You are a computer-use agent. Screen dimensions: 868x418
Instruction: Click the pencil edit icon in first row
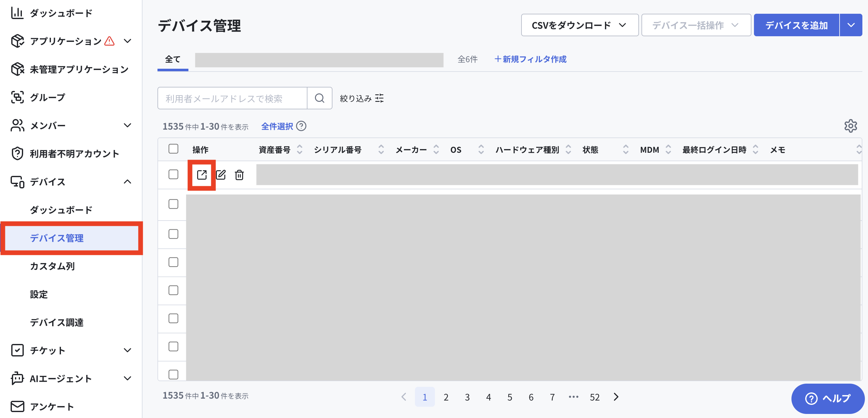[221, 175]
